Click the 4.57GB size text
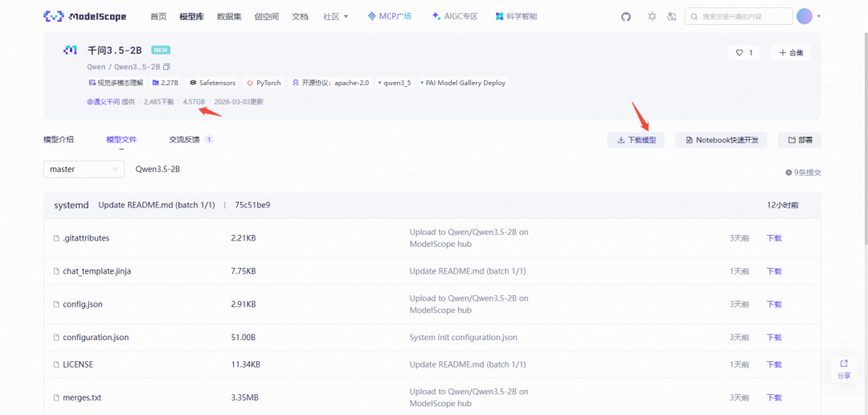868x415 pixels. 194,102
